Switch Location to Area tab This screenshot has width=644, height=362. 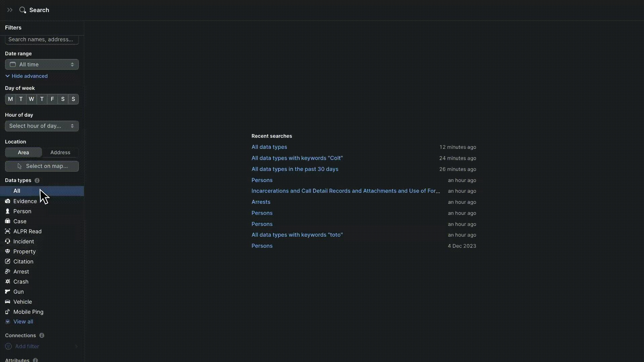(23, 153)
